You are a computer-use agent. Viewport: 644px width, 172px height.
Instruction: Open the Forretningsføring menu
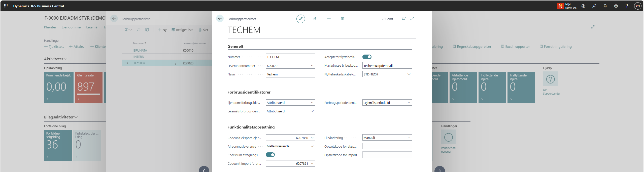[556, 47]
